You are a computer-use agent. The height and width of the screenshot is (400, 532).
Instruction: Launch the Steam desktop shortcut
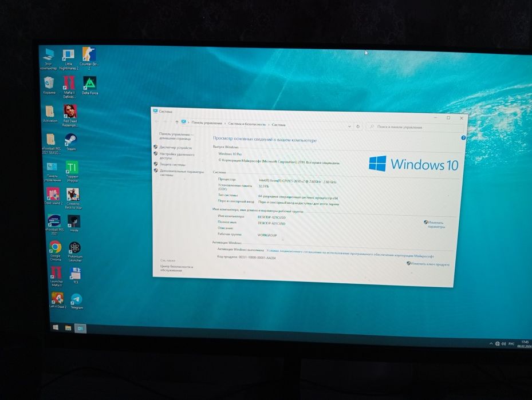tap(71, 142)
